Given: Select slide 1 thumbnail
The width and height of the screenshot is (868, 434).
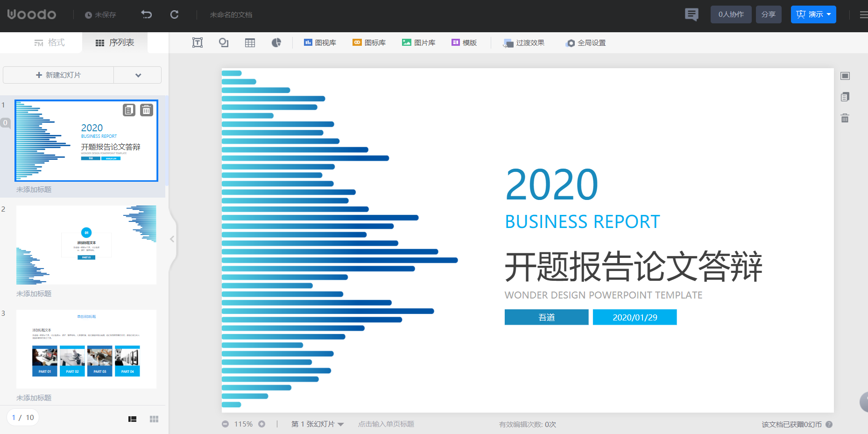Looking at the screenshot, I should coord(86,141).
